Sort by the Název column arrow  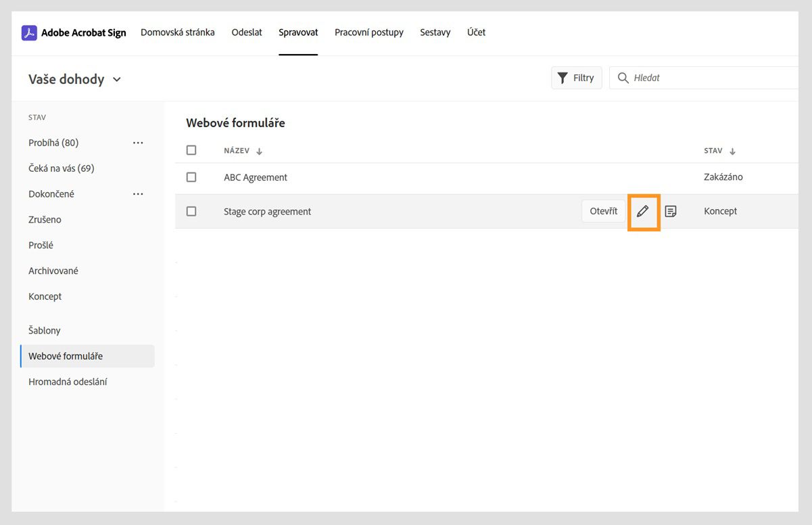point(260,152)
